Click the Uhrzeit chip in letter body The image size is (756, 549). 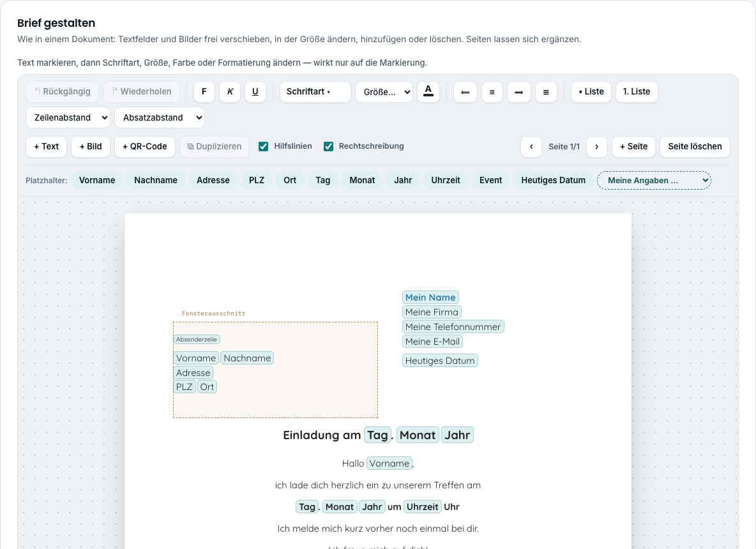click(422, 507)
